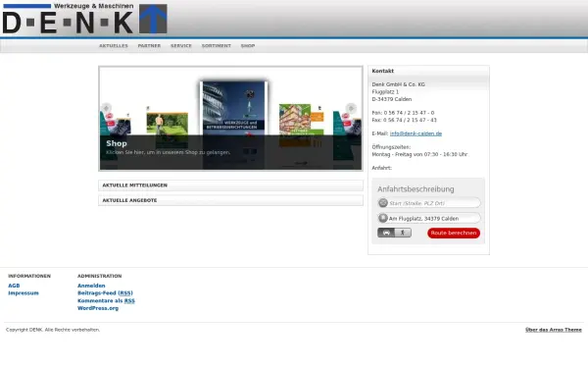Expand the Aktuelle Mitteilungen section
This screenshot has width=588, height=368.
click(230, 185)
